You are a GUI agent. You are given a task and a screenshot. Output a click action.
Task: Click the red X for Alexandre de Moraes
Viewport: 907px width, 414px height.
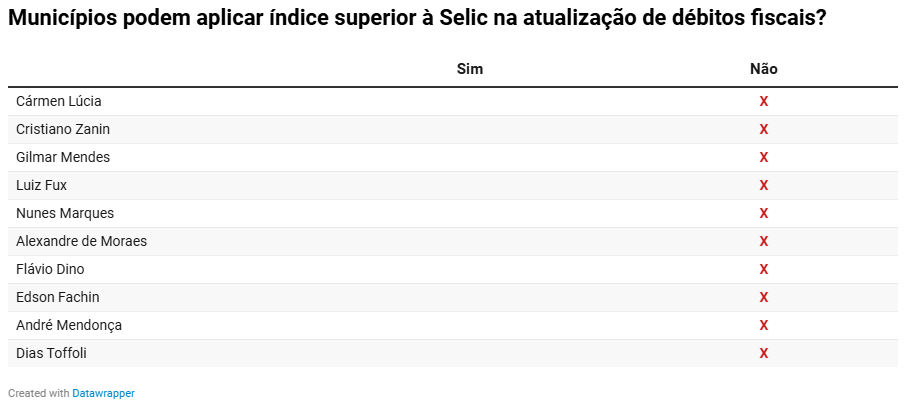pos(764,241)
